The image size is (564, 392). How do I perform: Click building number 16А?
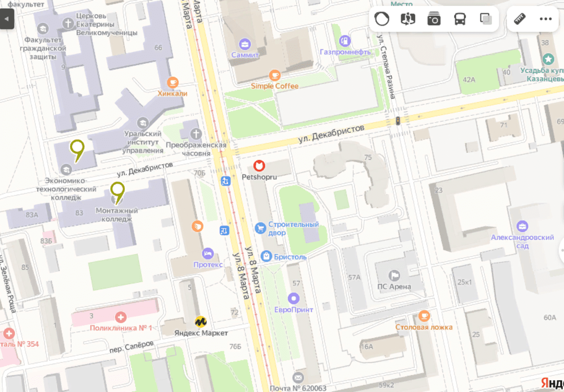[367, 347]
